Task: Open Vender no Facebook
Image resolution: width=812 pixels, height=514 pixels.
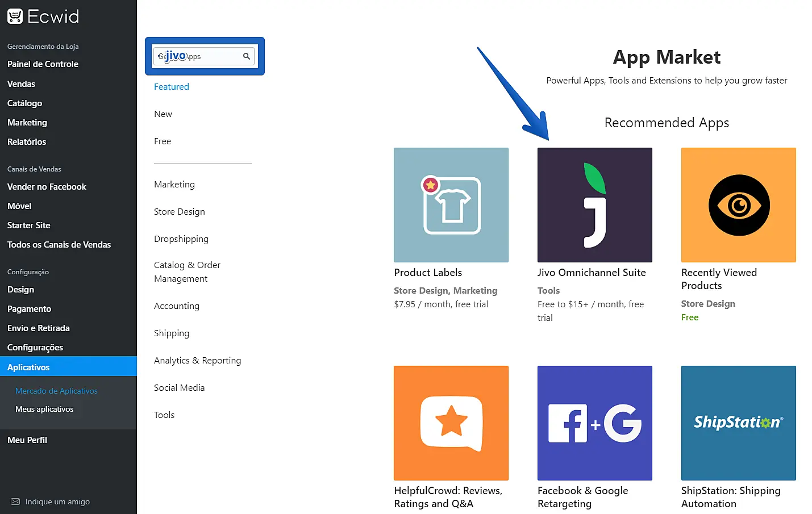Action: (47, 187)
